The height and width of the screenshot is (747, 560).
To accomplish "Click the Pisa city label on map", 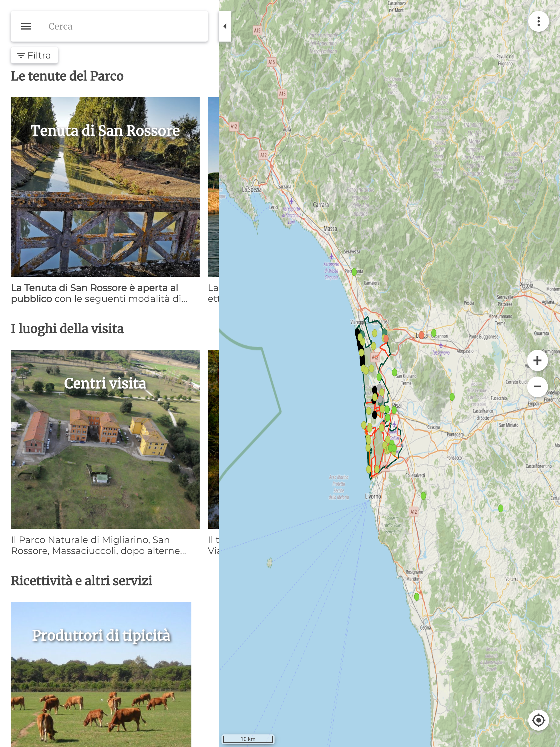I will pos(396,405).
